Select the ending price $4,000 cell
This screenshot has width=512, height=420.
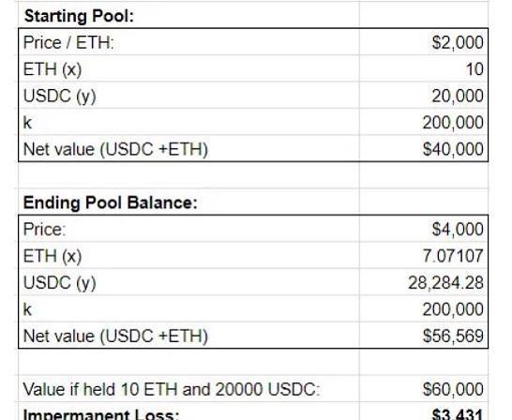[424, 229]
